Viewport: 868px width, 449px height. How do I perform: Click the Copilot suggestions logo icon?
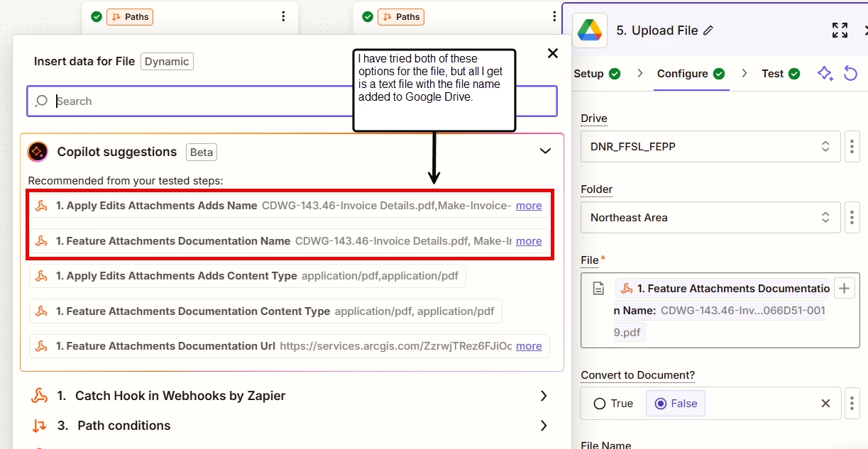tap(38, 151)
